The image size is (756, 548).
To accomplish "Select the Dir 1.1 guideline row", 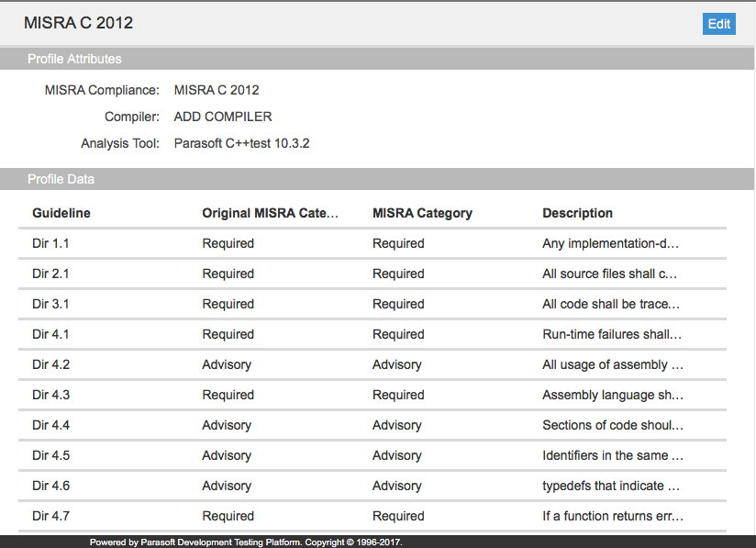I will (x=372, y=243).
